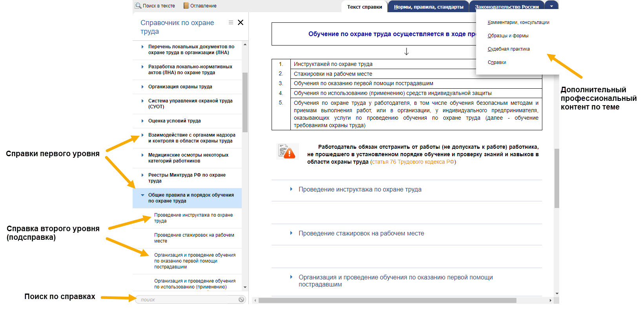Click content scrollbar down arrow
The image size is (644, 312).
point(556,293)
